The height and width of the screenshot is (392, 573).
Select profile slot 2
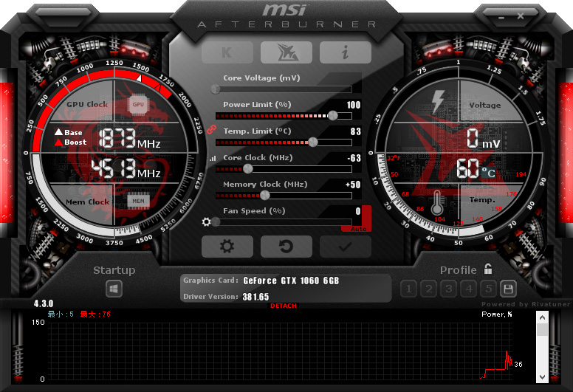pos(429,289)
